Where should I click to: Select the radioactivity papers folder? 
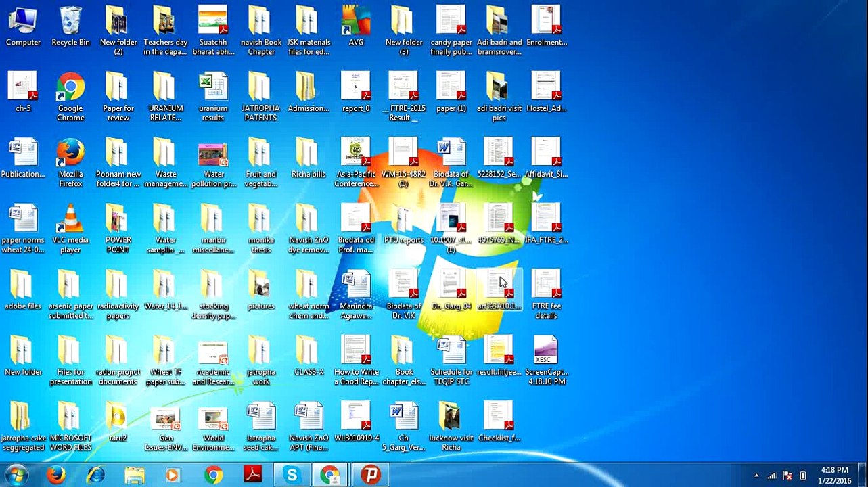(118, 295)
